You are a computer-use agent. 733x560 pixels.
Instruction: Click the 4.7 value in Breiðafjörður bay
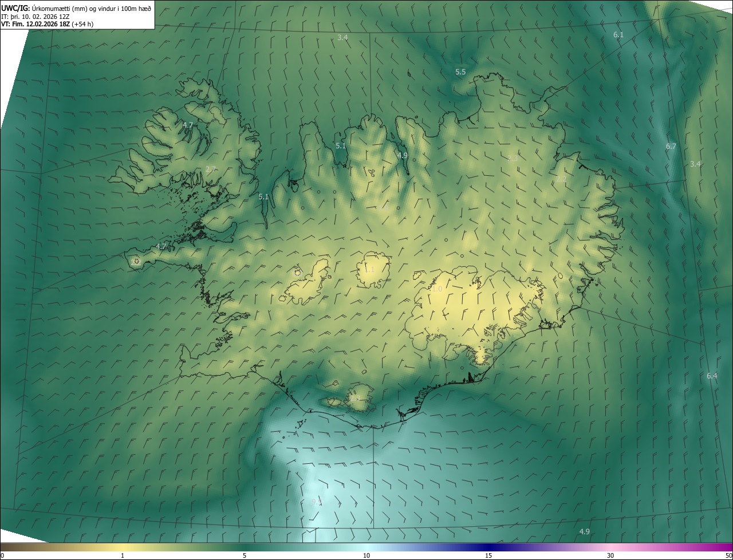click(x=161, y=247)
